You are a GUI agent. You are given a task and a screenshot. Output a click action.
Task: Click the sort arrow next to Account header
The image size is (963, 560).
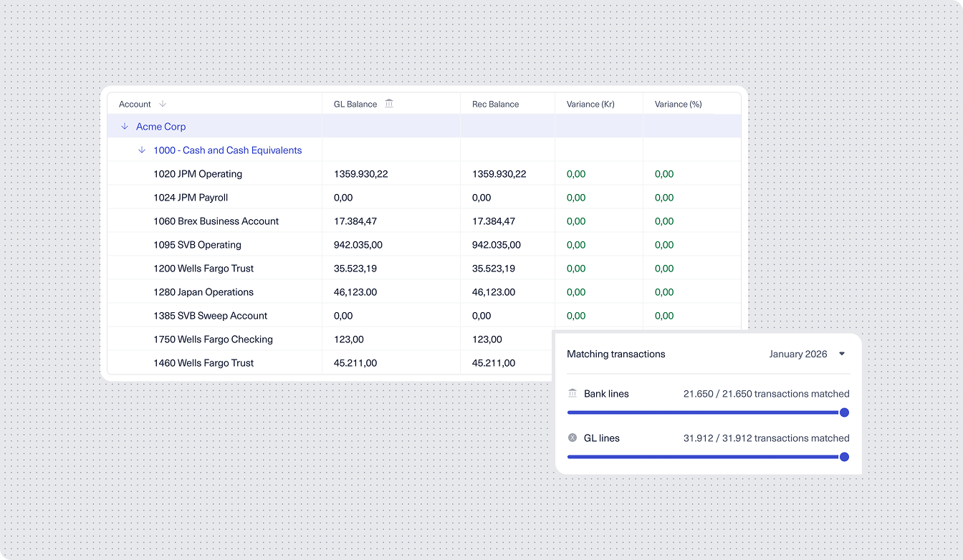[x=163, y=104]
